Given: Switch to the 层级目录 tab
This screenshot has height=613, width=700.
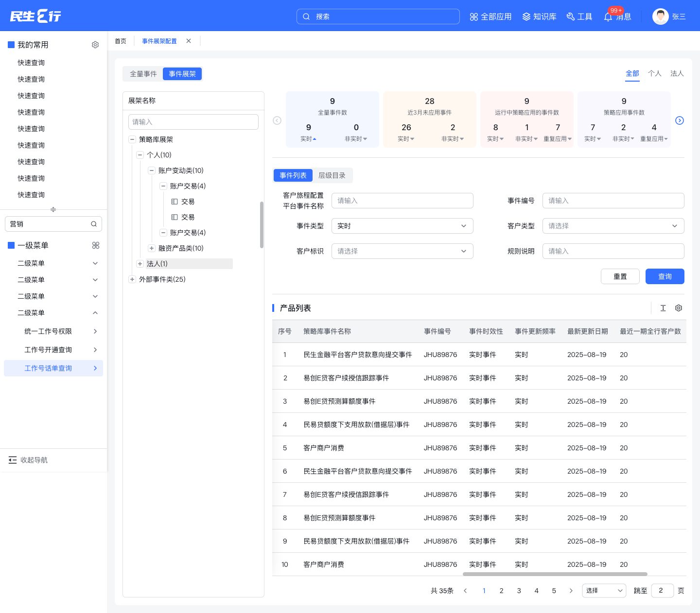Looking at the screenshot, I should [332, 175].
